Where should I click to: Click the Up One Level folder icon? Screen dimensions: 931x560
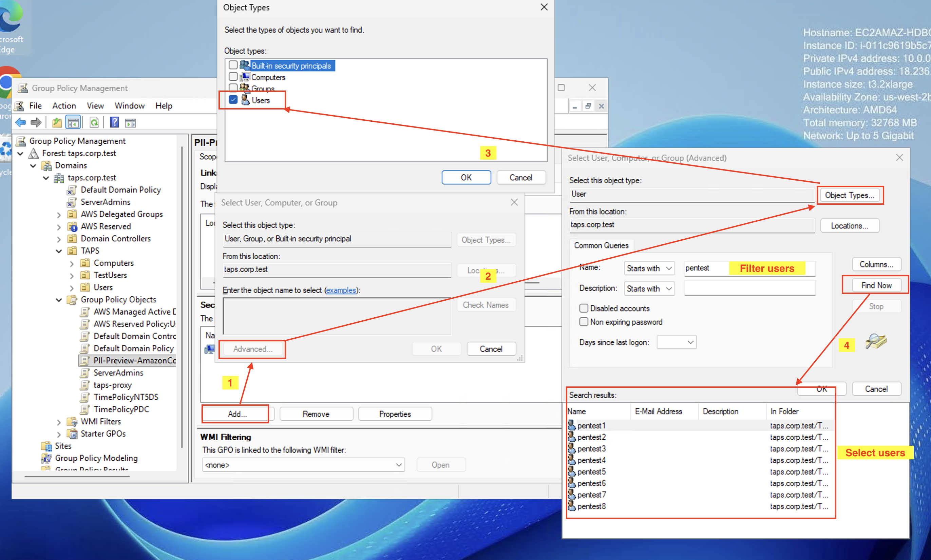[x=57, y=122]
